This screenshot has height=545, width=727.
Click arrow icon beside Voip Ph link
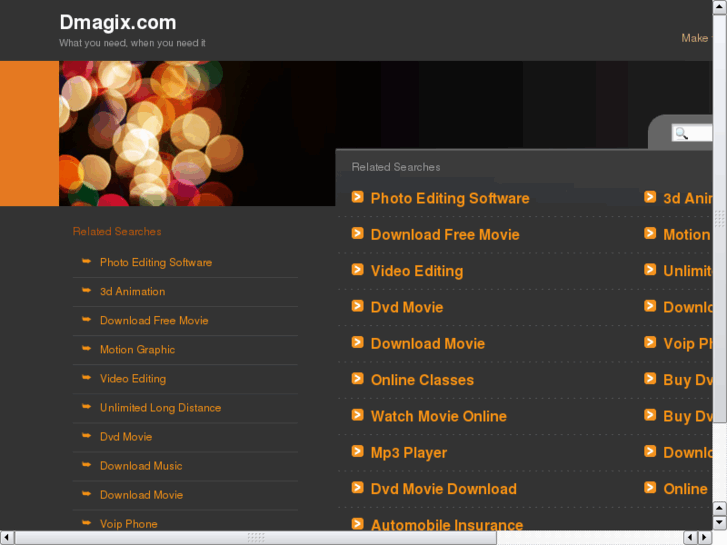tap(650, 342)
